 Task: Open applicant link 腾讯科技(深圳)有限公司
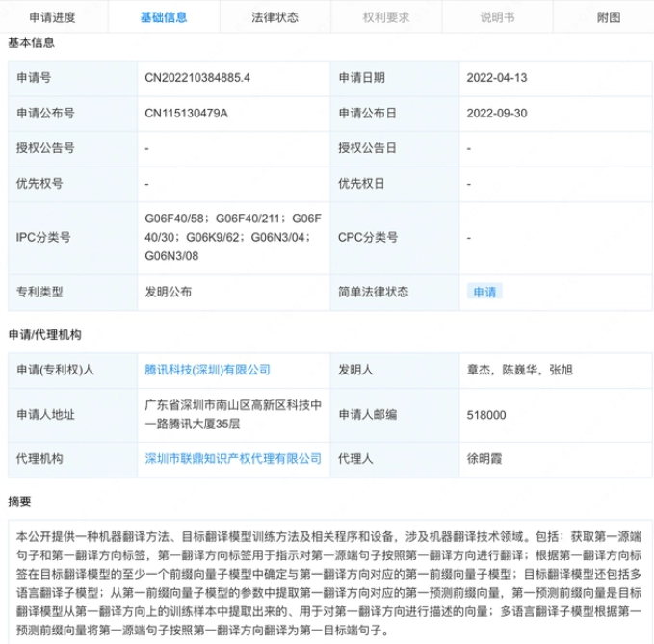click(x=207, y=370)
